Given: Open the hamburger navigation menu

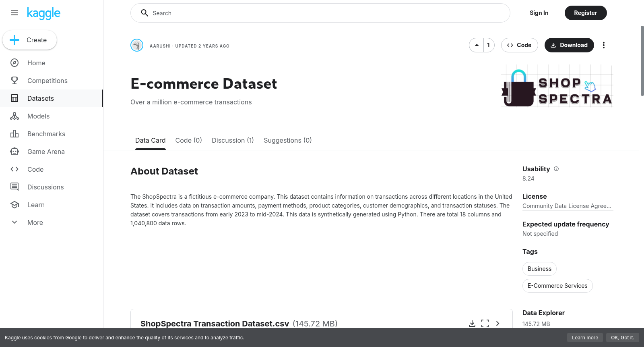Looking at the screenshot, I should 14,13.
